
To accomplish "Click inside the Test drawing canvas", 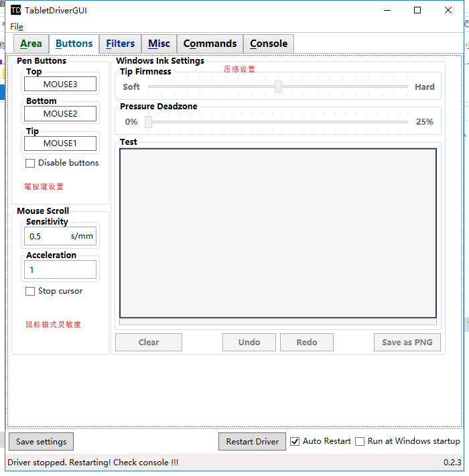I will 278,233.
